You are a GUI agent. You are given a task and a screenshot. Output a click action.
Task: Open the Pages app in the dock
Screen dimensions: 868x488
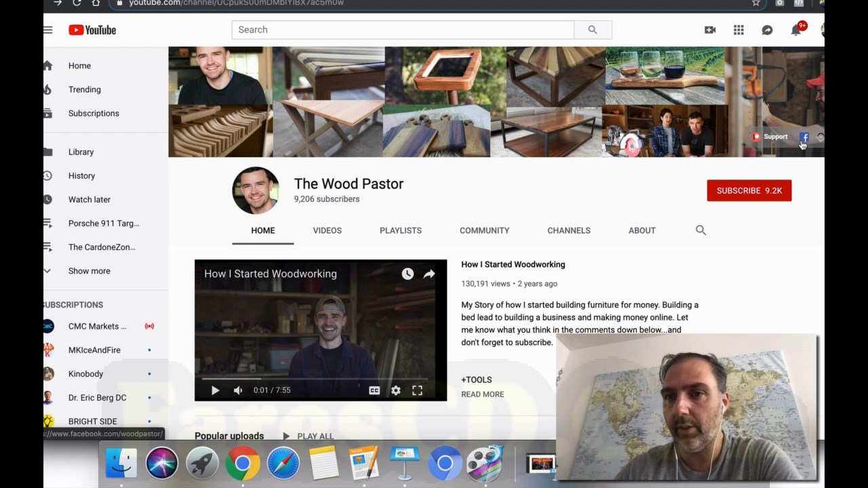(x=364, y=463)
